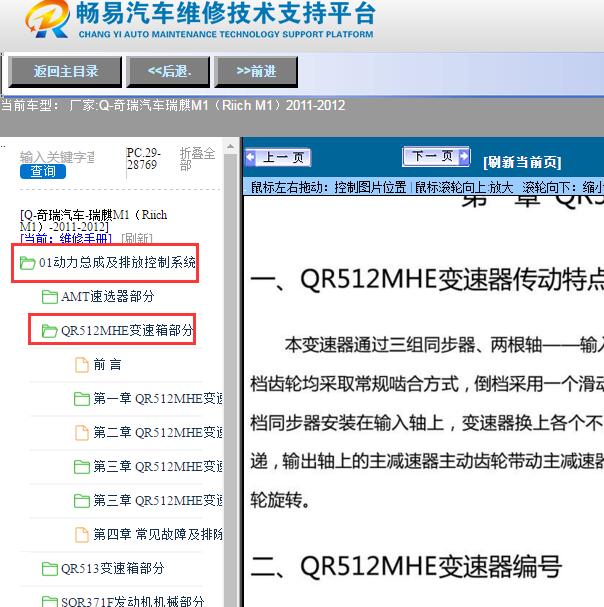
Task: Go back with the <<后退 button
Action: pyautogui.click(x=168, y=71)
